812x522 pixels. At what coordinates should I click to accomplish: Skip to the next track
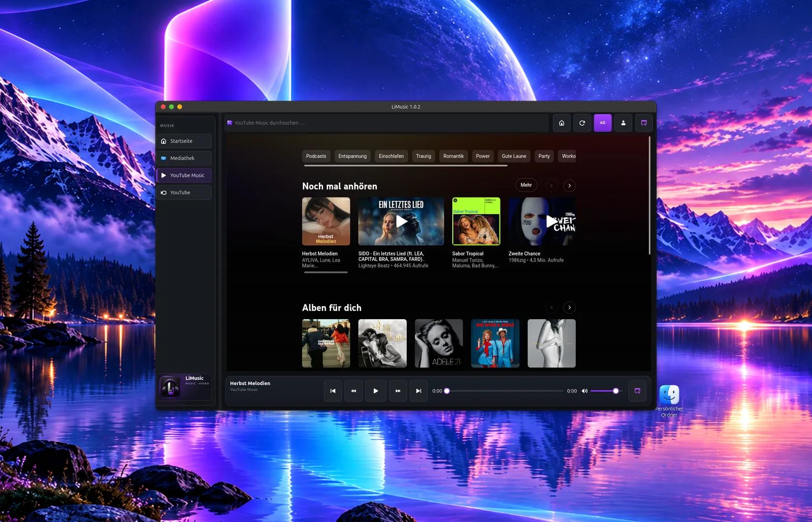[x=419, y=391]
